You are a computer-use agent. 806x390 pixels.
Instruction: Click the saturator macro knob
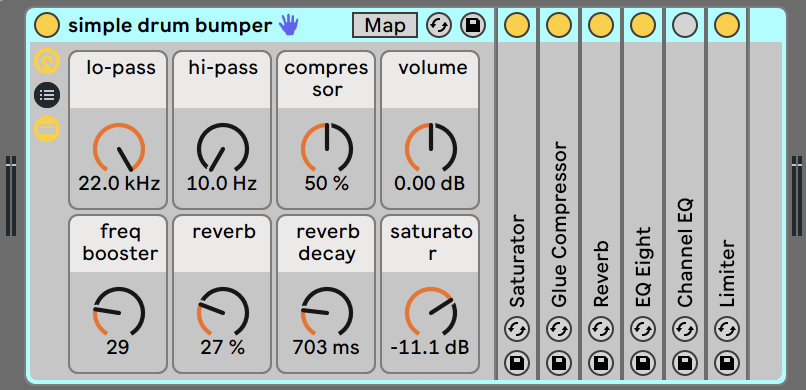[x=431, y=312]
